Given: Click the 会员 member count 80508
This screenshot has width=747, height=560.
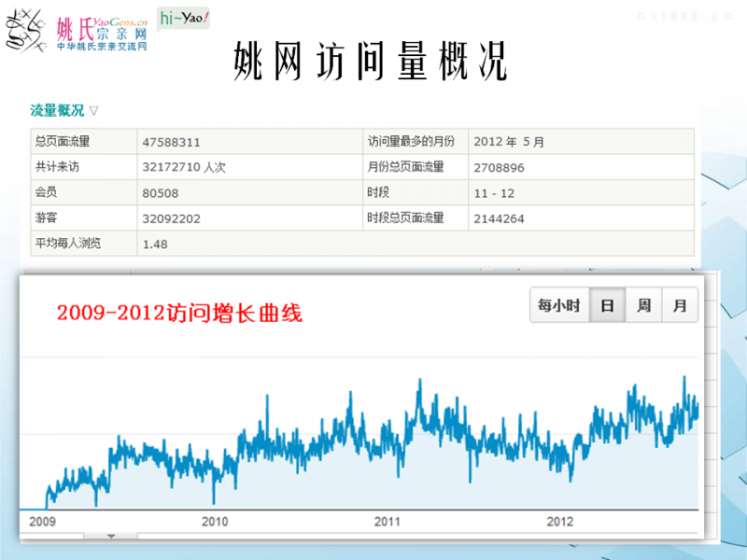Looking at the screenshot, I should pos(161,193).
